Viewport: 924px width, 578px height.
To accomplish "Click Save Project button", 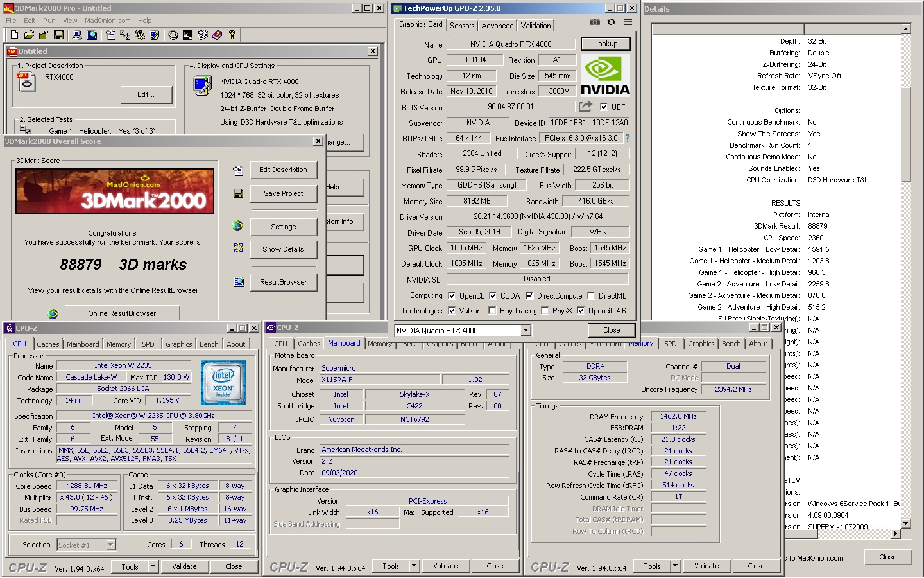I will 283,193.
